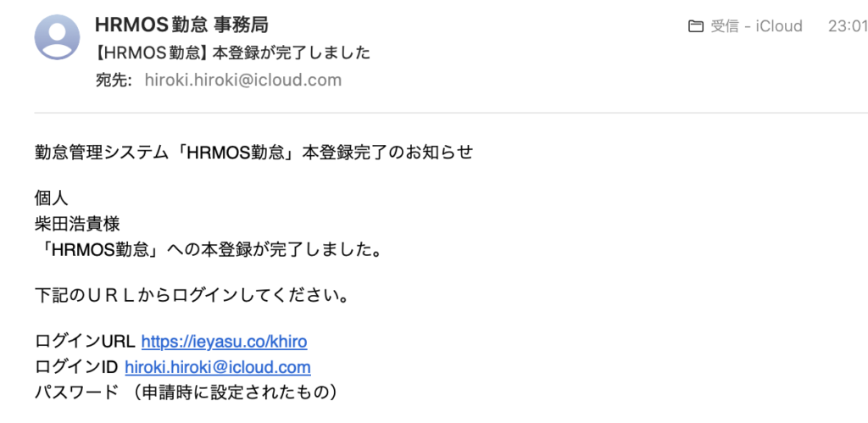Viewport: 868px width, 423px height.
Task: Click the 受信 - iCloud mailbox label
Action: 756,26
